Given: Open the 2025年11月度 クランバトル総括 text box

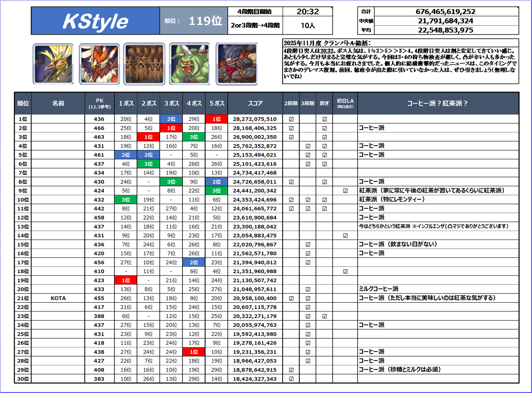Looking at the screenshot, I should [x=400, y=61].
